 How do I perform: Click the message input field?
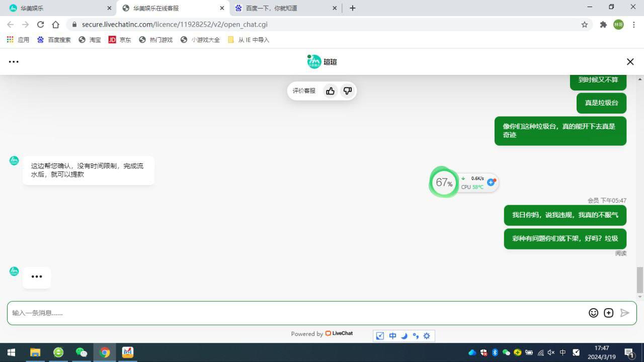[x=297, y=313]
